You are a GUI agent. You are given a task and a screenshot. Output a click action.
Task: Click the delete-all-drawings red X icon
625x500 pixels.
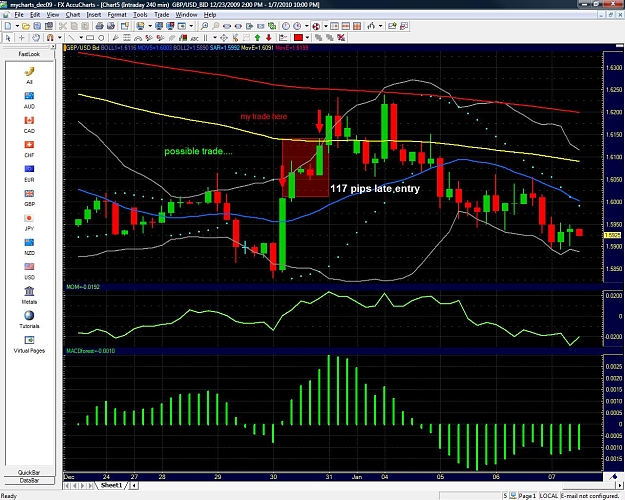[x=341, y=37]
